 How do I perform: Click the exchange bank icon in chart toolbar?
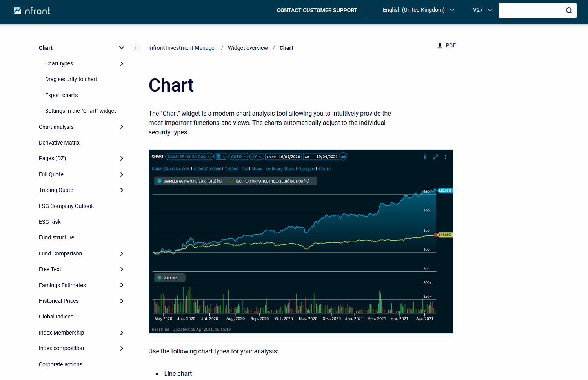pos(218,157)
